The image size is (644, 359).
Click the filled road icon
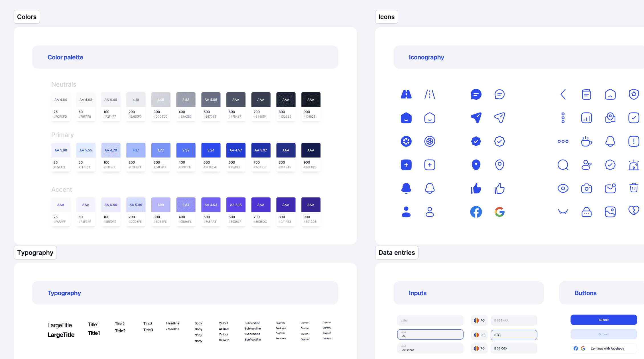coord(406,94)
